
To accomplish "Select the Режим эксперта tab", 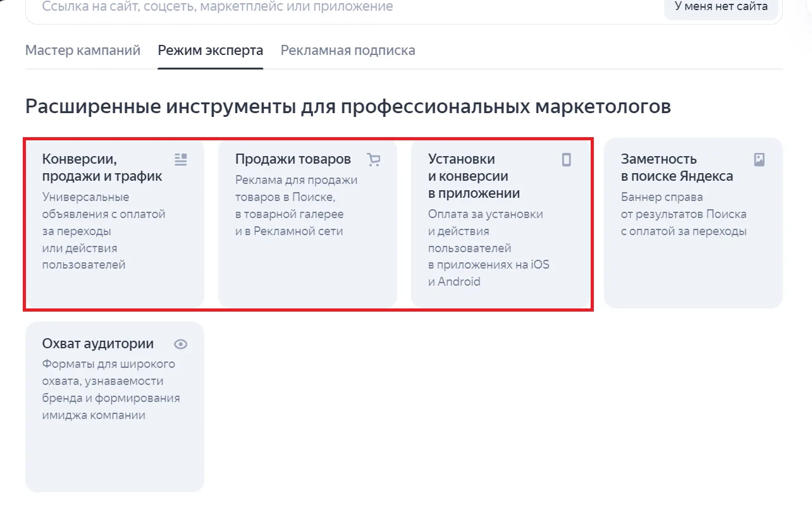I will pyautogui.click(x=211, y=50).
